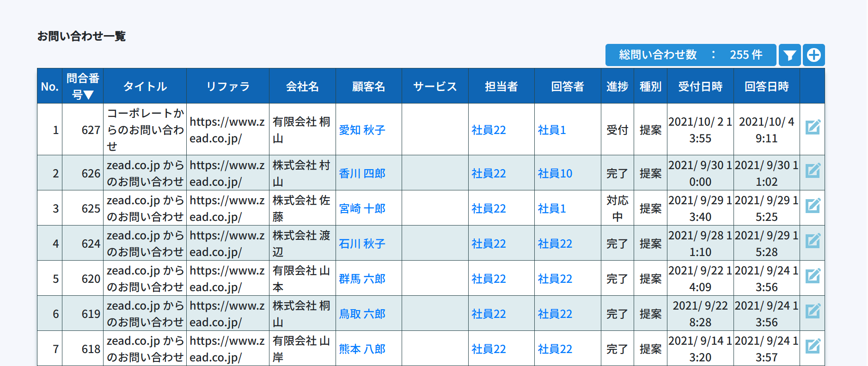Edit inquiry 618 with pencil icon
The width and height of the screenshot is (868, 366).
coord(813,347)
